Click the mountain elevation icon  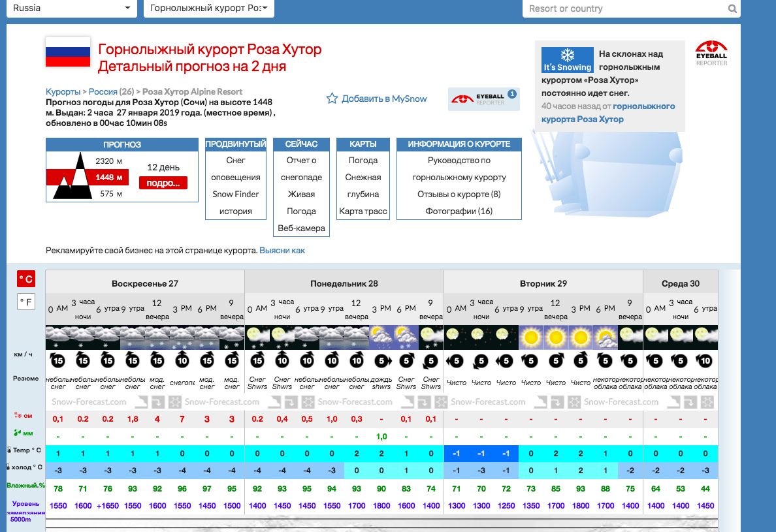[x=73, y=176]
